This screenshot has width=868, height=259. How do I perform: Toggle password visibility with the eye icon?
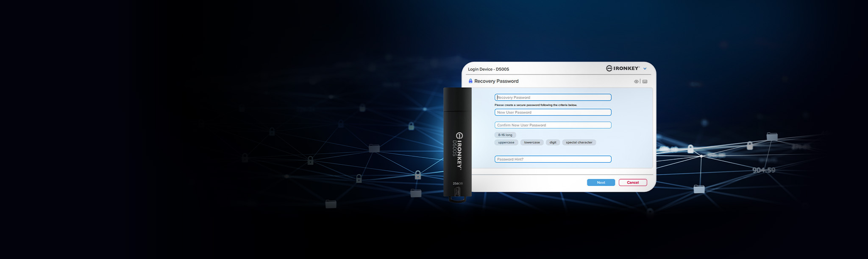click(636, 82)
